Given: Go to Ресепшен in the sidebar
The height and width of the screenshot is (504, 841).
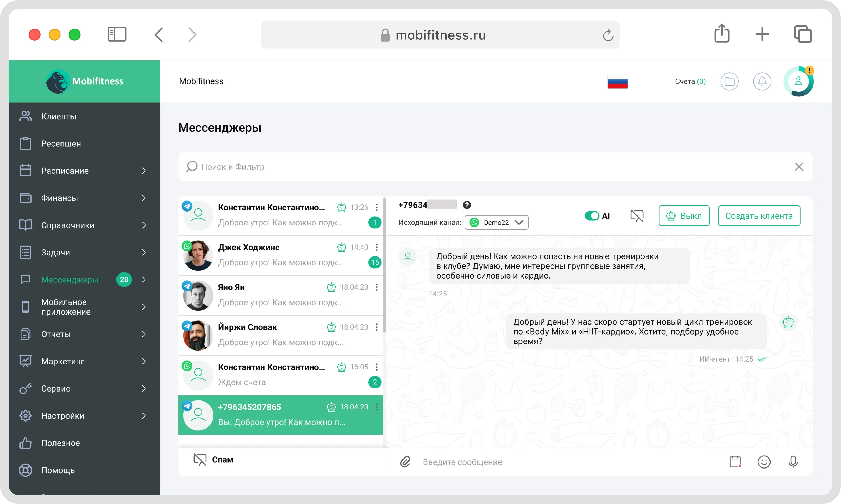Looking at the screenshot, I should (84, 143).
